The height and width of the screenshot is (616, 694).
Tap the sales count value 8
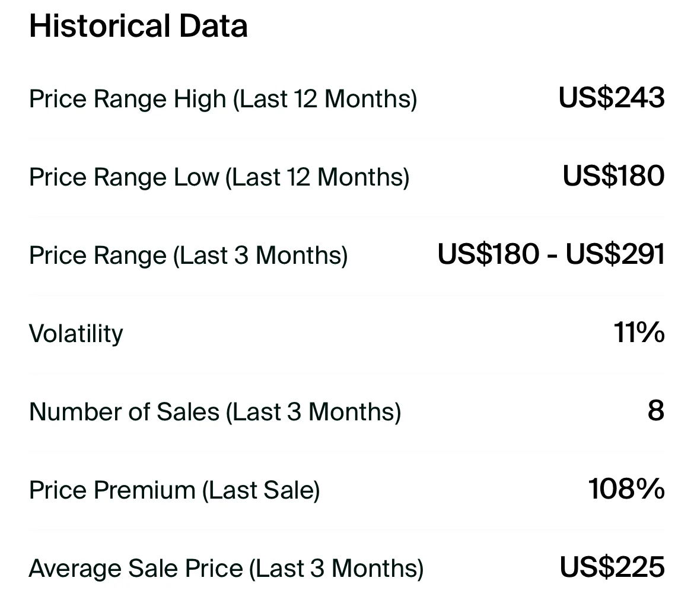click(x=655, y=411)
